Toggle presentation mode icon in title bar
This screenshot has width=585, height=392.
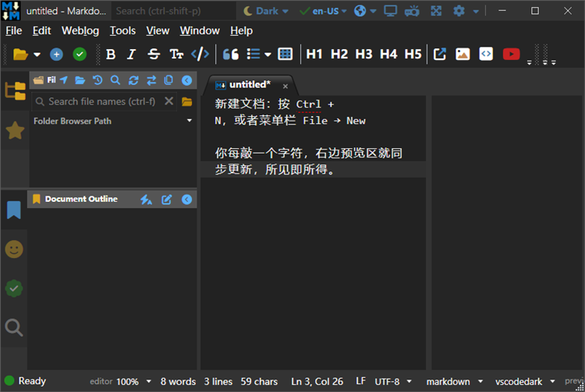(412, 11)
